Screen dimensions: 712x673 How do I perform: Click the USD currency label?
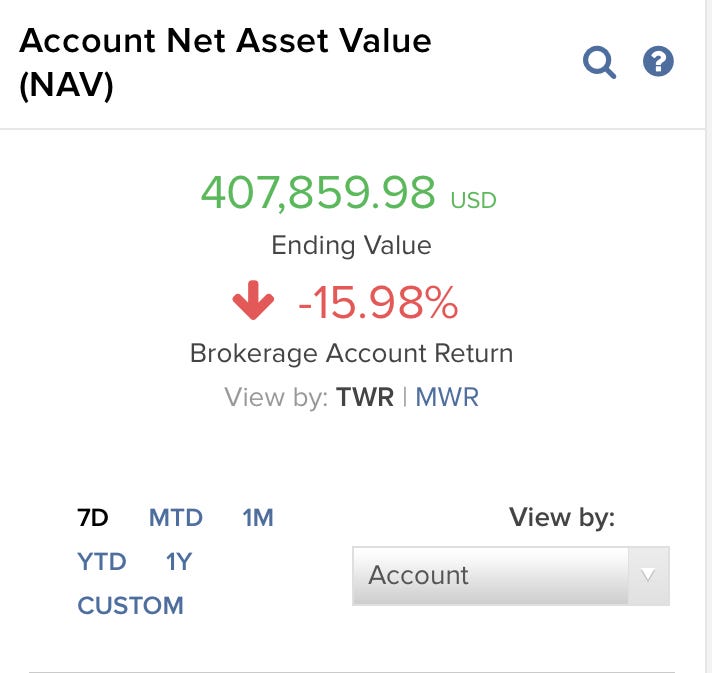[x=473, y=200]
